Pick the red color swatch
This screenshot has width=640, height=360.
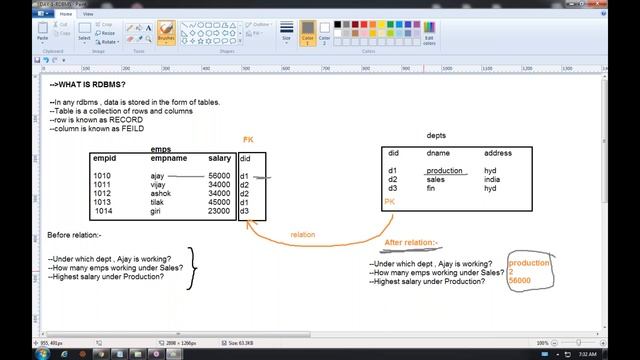[x=364, y=24]
